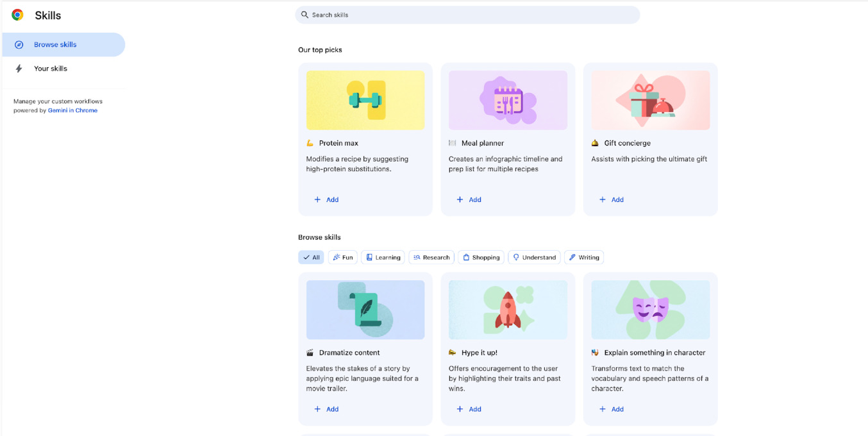
Task: Open the Browse skills sidebar tab
Action: click(x=55, y=45)
